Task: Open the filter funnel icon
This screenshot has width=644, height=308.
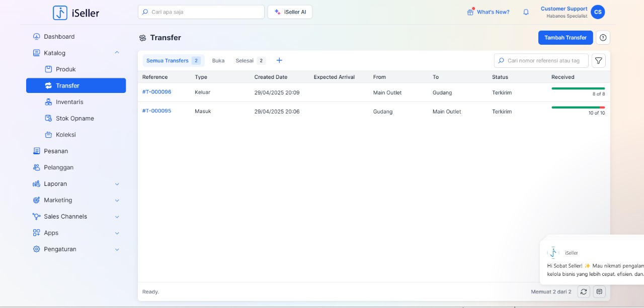Action: point(598,61)
